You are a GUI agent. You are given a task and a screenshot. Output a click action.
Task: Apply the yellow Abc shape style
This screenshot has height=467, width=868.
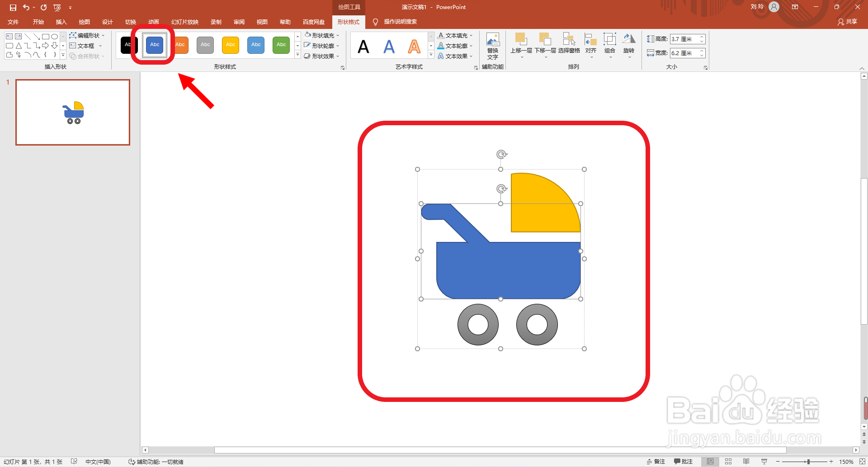click(231, 45)
